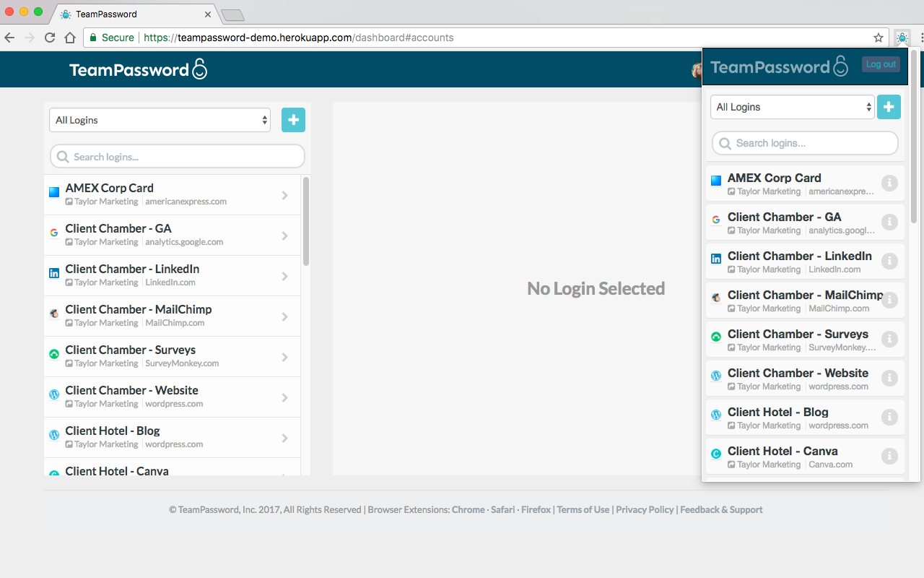Open a new browser tab

point(232,15)
